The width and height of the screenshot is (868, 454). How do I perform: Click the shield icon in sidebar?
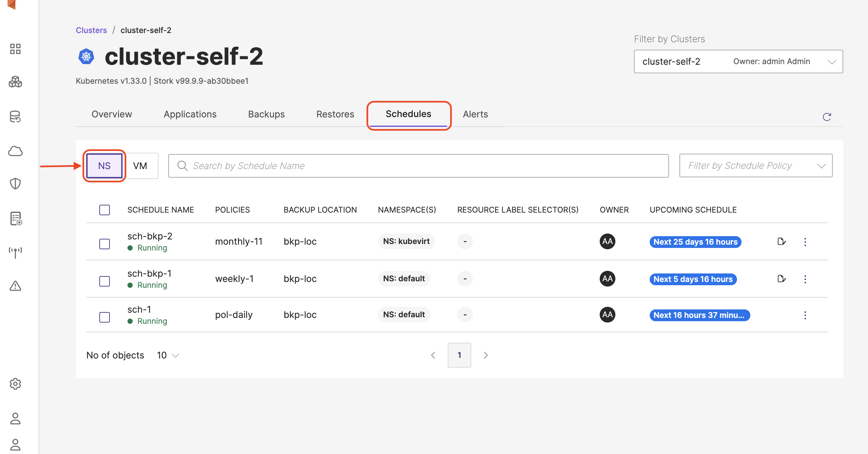click(15, 184)
